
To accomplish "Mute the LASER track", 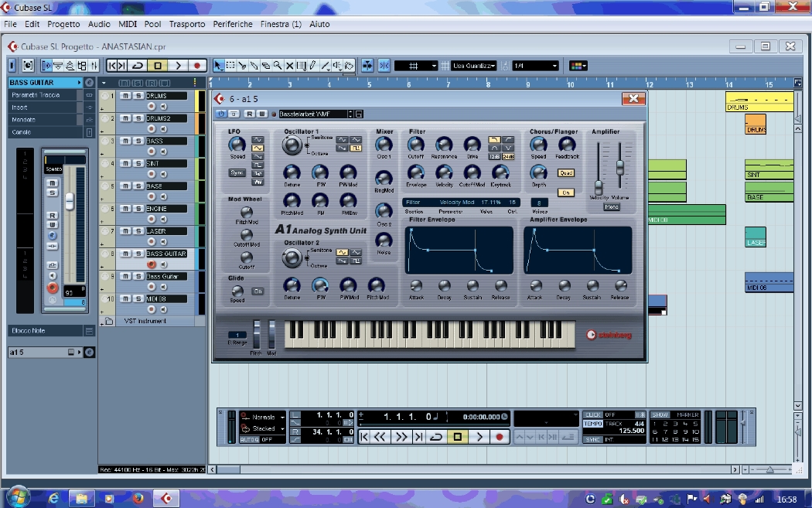I will (x=125, y=231).
